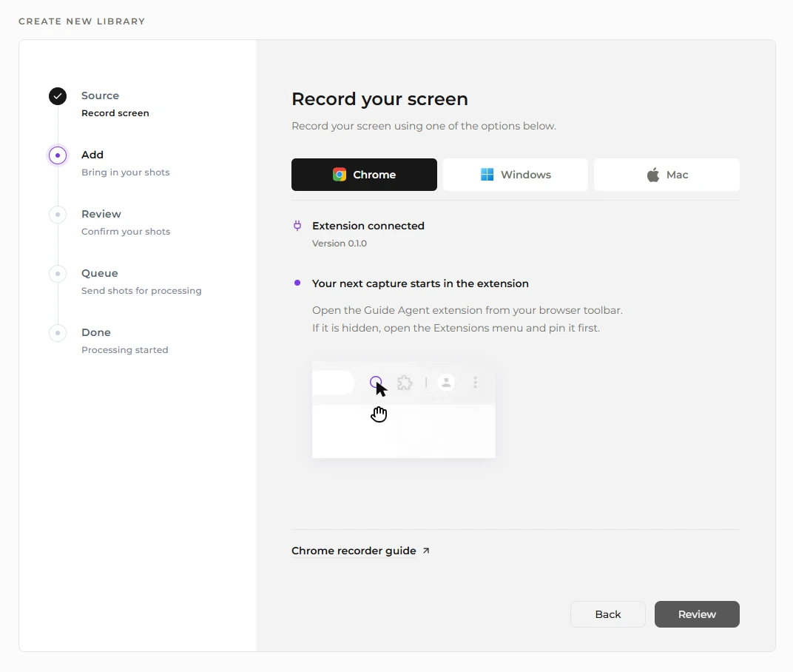Click 'Record your screen using one of the options' text
The height and width of the screenshot is (672, 793).
coord(424,126)
